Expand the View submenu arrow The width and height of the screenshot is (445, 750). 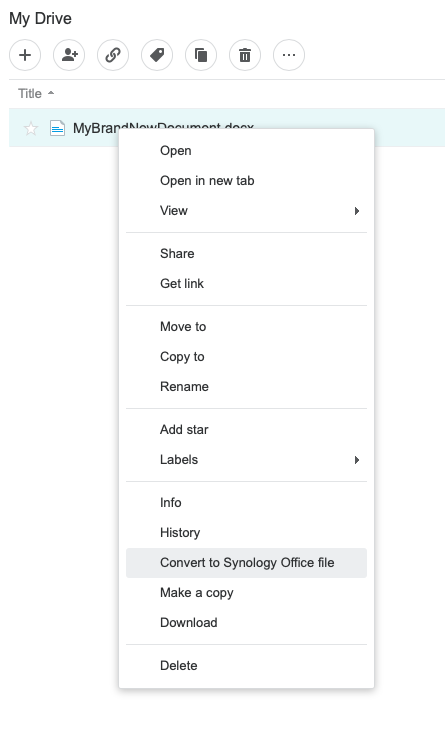pyautogui.click(x=356, y=211)
